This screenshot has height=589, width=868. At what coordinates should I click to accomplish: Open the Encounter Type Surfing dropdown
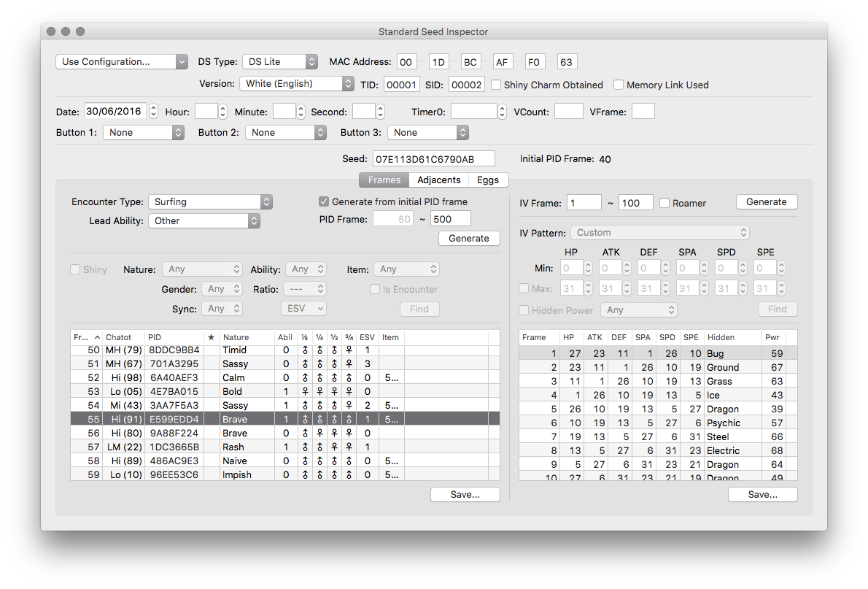click(x=210, y=201)
